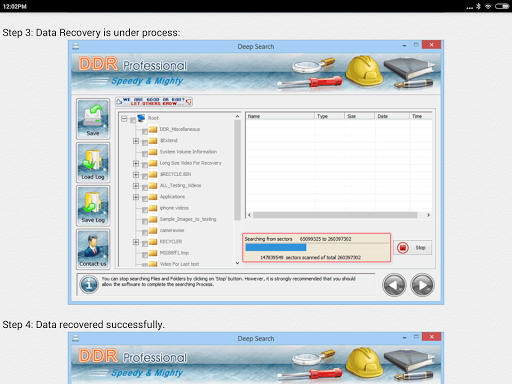Expand the RECYCLER folder node
Screen dimensions: 512x384
pyautogui.click(x=136, y=242)
